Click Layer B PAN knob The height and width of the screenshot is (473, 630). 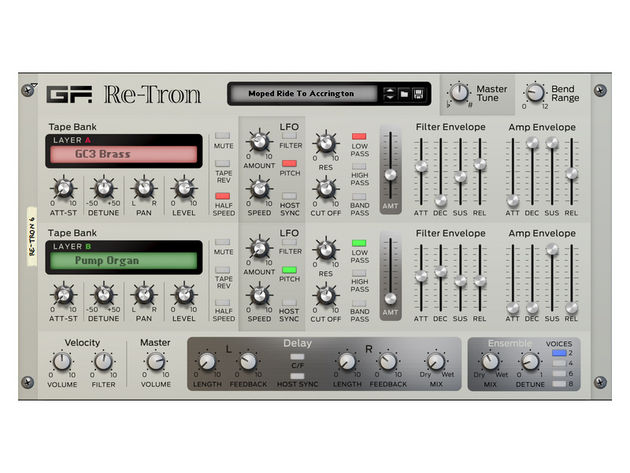coord(143,295)
